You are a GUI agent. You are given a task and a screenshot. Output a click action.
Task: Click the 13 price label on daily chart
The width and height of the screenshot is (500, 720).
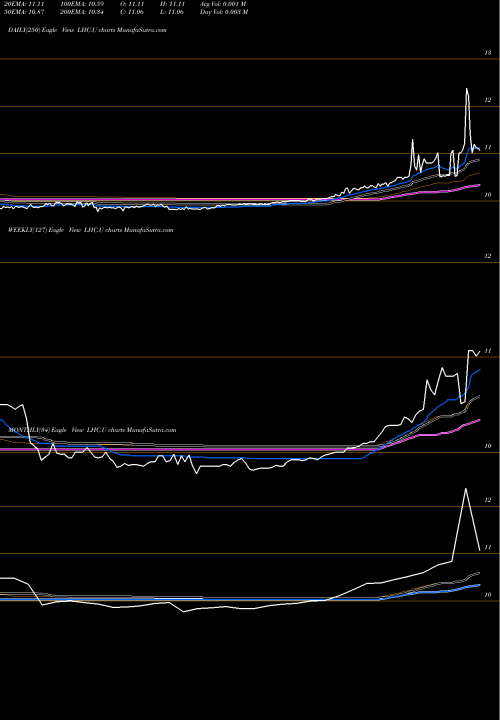(x=488, y=53)
